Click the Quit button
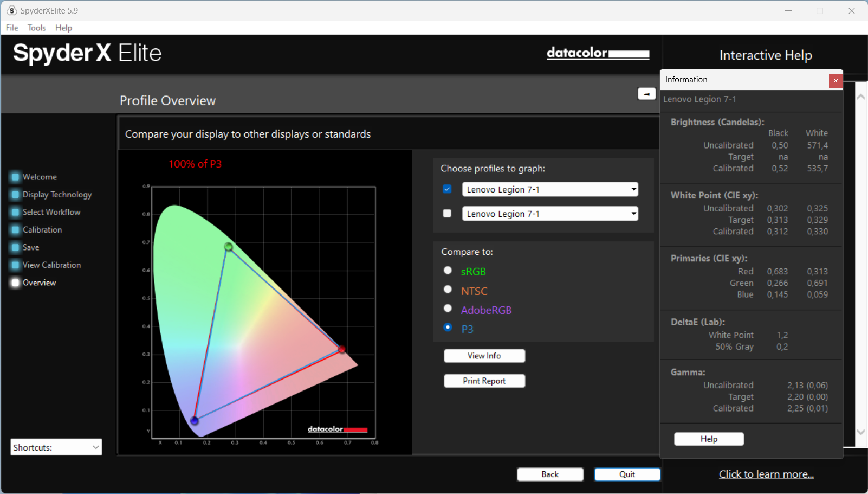 click(627, 474)
